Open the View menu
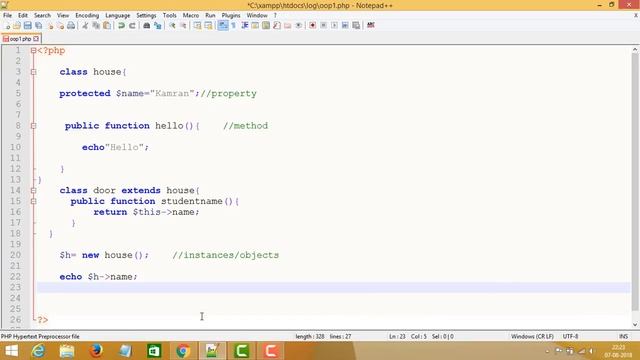 [x=63, y=15]
